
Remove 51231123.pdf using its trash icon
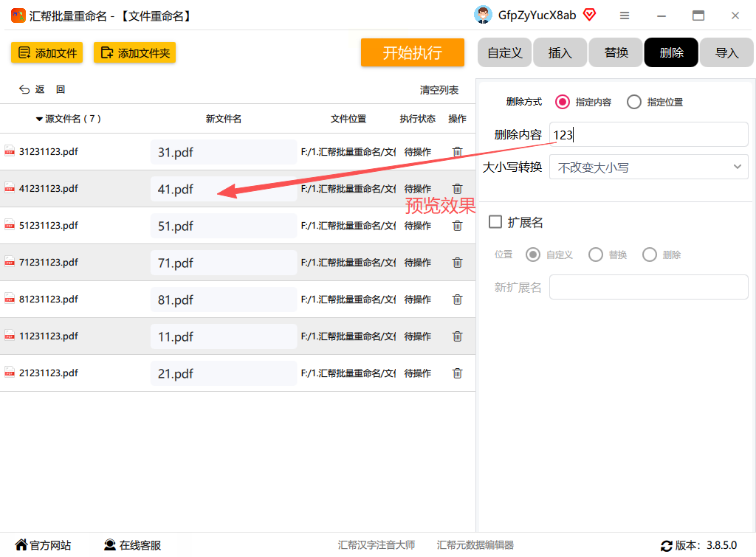457,226
